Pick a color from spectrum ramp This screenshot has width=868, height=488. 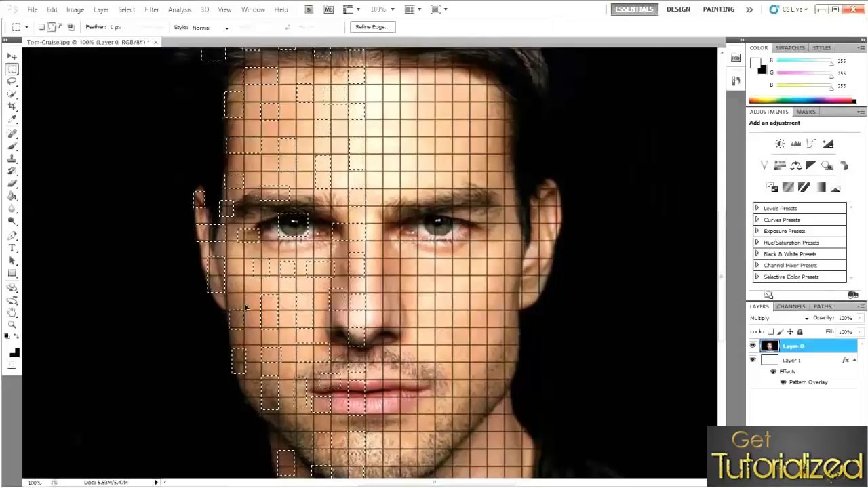(x=802, y=101)
